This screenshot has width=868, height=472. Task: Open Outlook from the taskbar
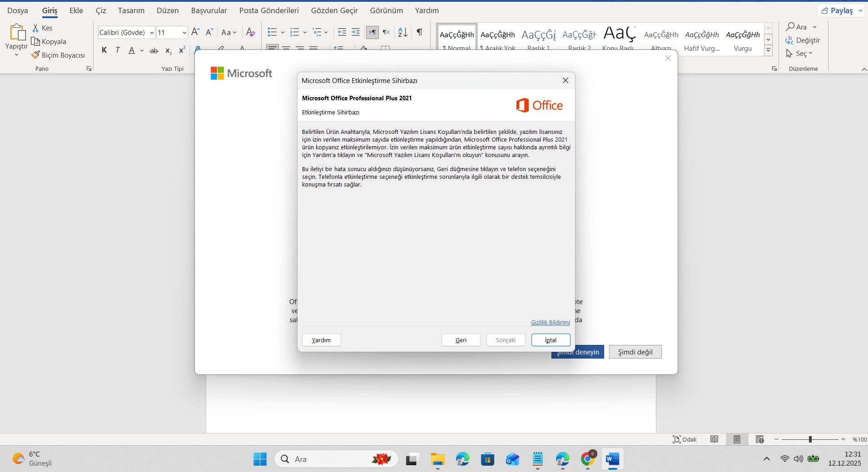pyautogui.click(x=512, y=459)
